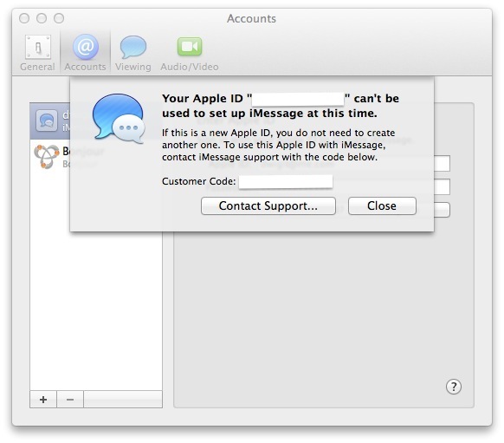This screenshot has height=443, width=504.
Task: Click the window's red close button
Action: click(24, 18)
